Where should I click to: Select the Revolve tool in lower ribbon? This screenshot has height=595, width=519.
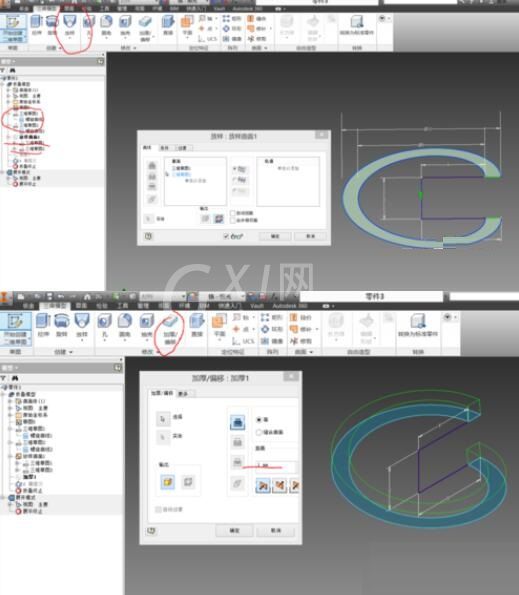tap(61, 326)
